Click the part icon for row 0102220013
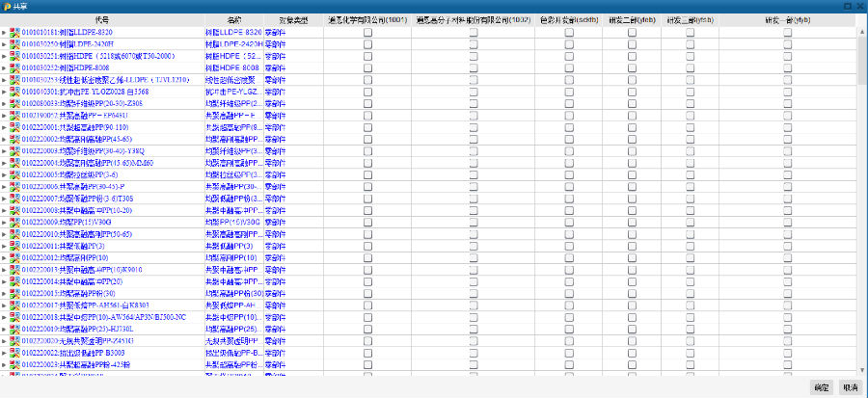 (14, 270)
